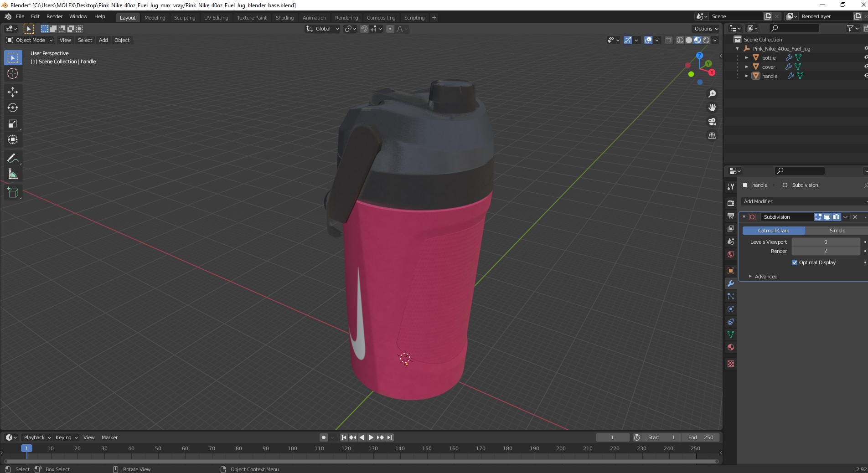The image size is (868, 473).
Task: Open the Object properties tab
Action: [731, 271]
